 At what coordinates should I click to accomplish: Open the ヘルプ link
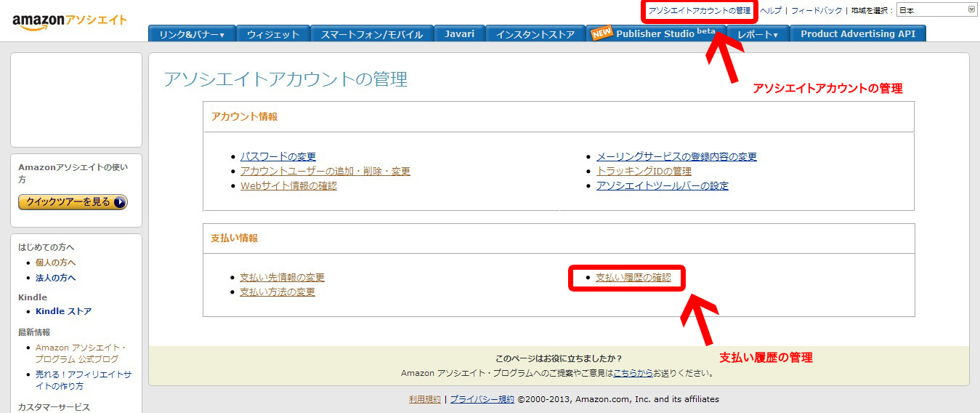tap(771, 11)
